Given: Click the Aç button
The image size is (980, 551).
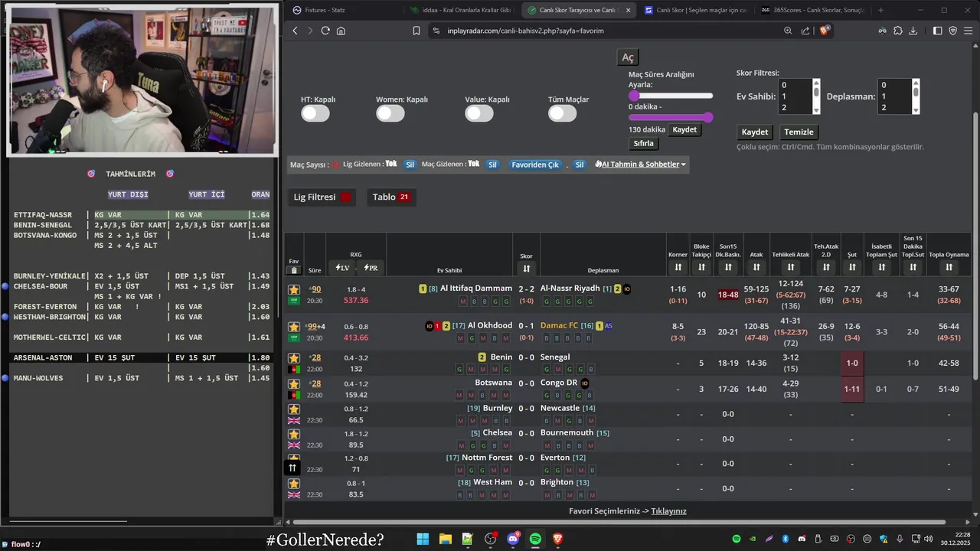Looking at the screenshot, I should (x=628, y=58).
